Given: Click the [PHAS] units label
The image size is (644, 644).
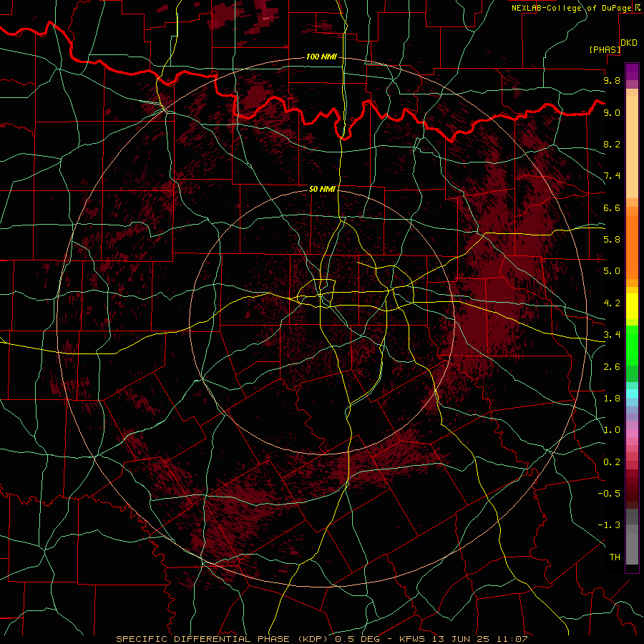Looking at the screenshot, I should pyautogui.click(x=605, y=49).
